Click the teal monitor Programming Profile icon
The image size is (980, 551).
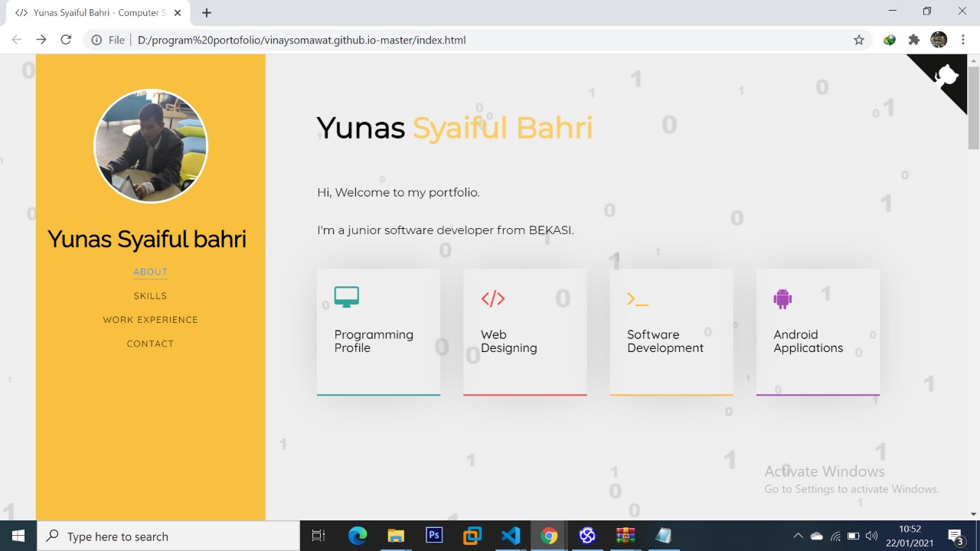pyautogui.click(x=347, y=298)
